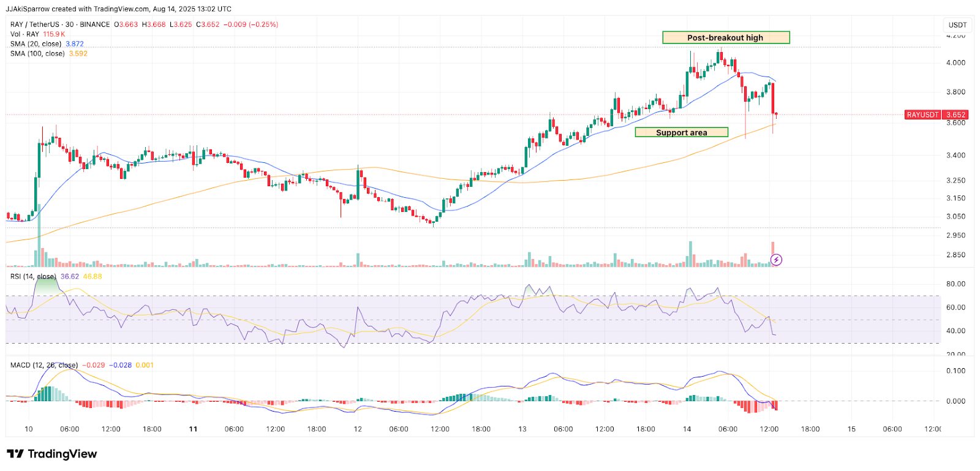Viewport: 980px width, 471px height.
Task: Click the 80.00 level on RSI scale
Action: click(956, 284)
